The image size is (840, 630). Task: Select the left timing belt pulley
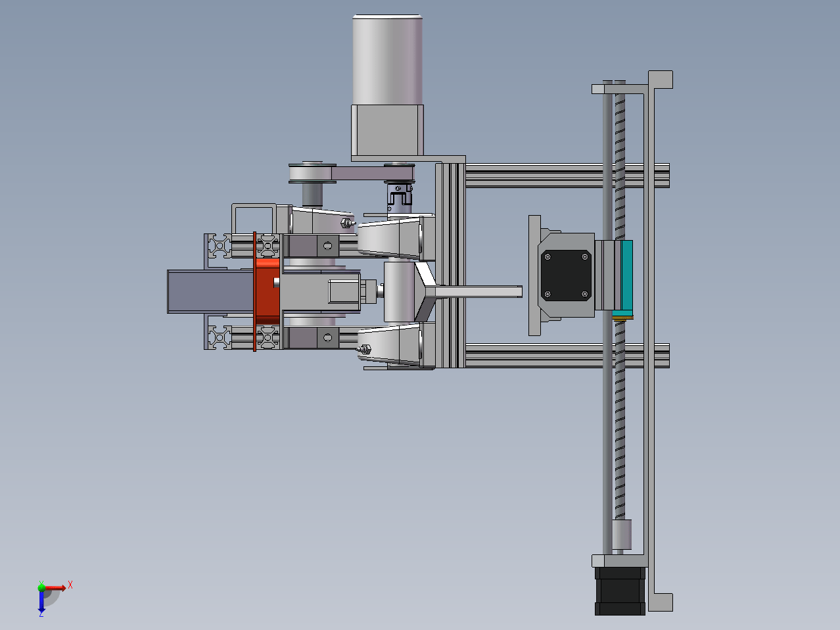pyautogui.click(x=312, y=174)
